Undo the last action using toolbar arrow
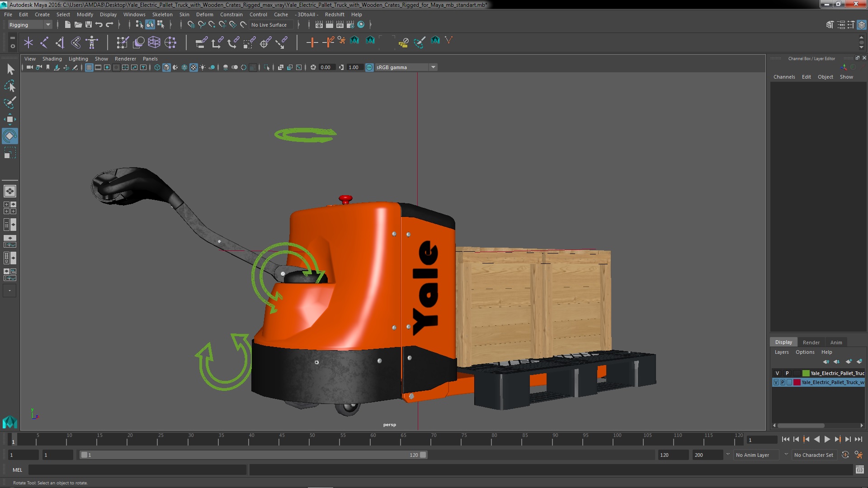Screen dimensions: 868x488 tap(99, 25)
